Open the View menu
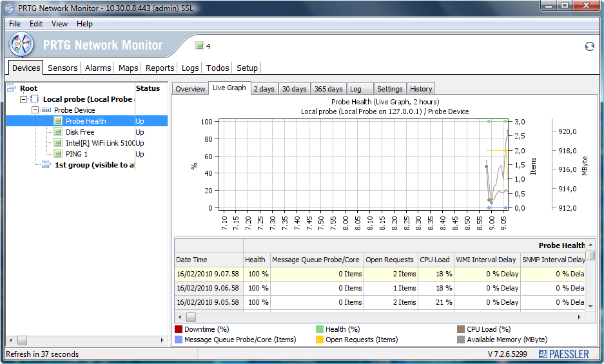The width and height of the screenshot is (604, 364). tap(59, 24)
